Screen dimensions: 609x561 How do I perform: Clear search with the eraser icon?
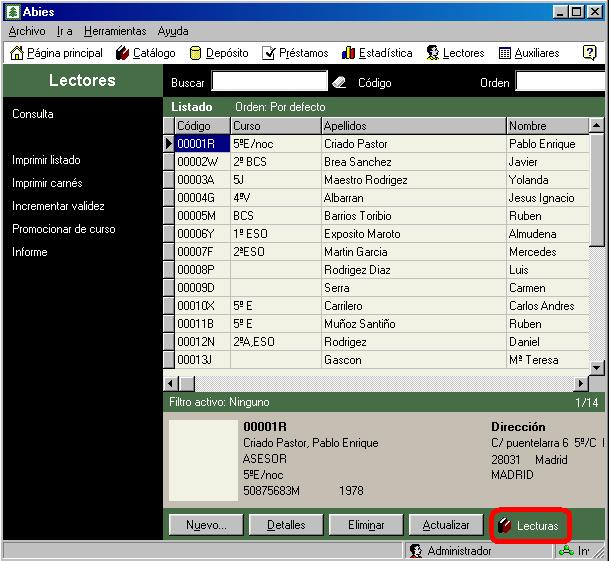tap(338, 82)
